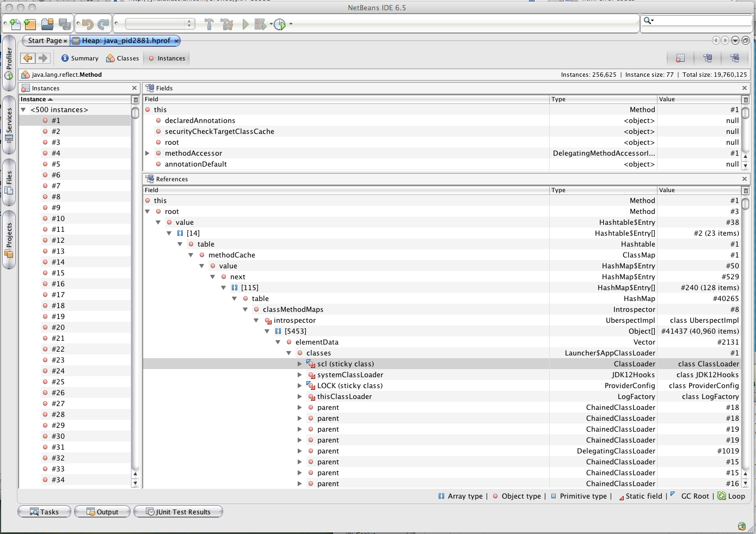756x534 pixels.
Task: Select instance #17 in the list
Action: (58, 295)
